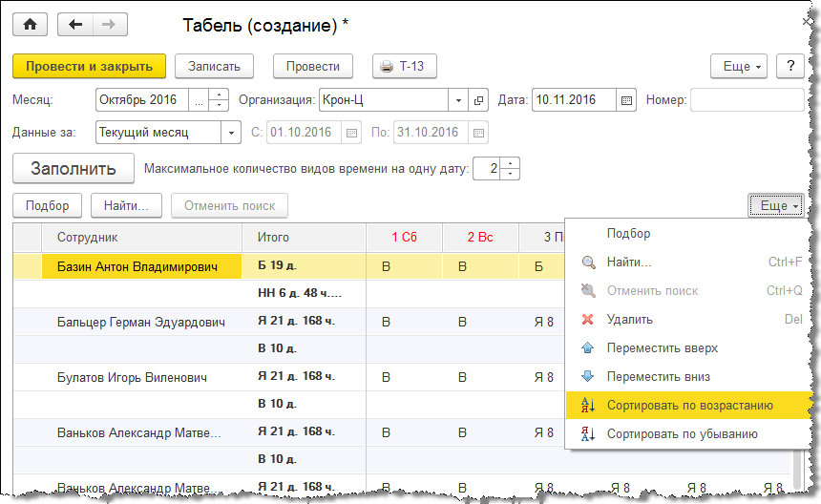Click the Записать button
Screen dimensions: 821x504
(221, 66)
